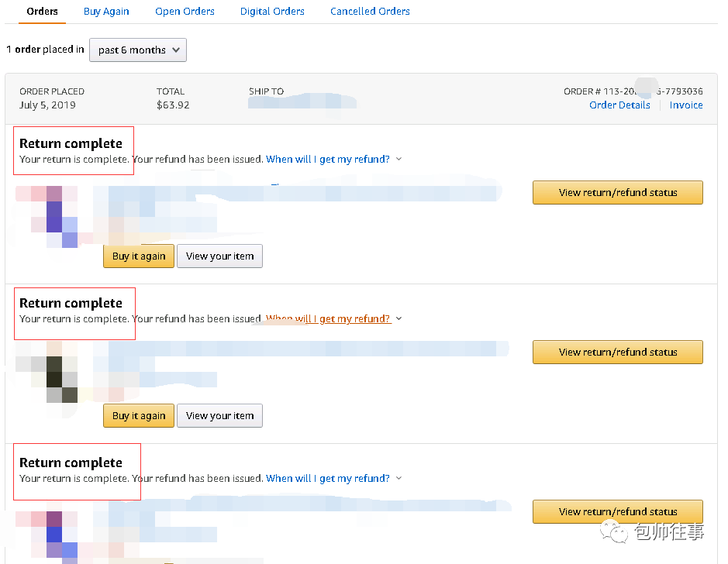Expand chevron beside first refund question
The image size is (728, 564).
click(x=399, y=160)
